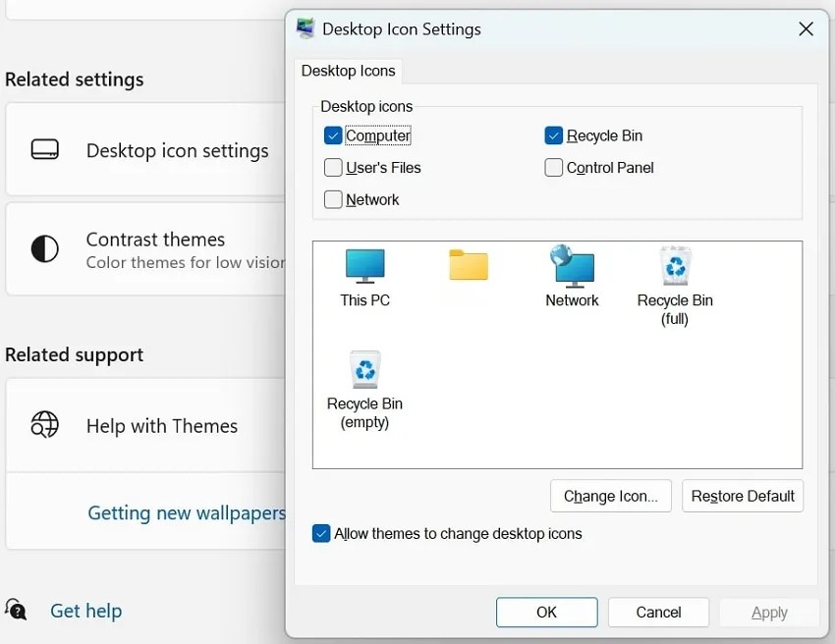Image resolution: width=835 pixels, height=644 pixels.
Task: Select the Recycle Bin (full) icon
Action: 675,266
